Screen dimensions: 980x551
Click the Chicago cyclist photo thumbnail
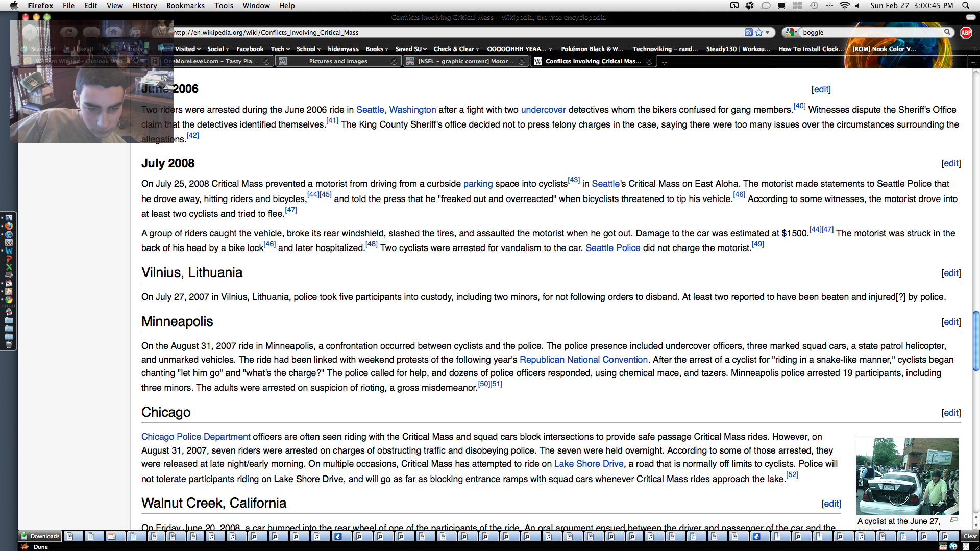[907, 476]
